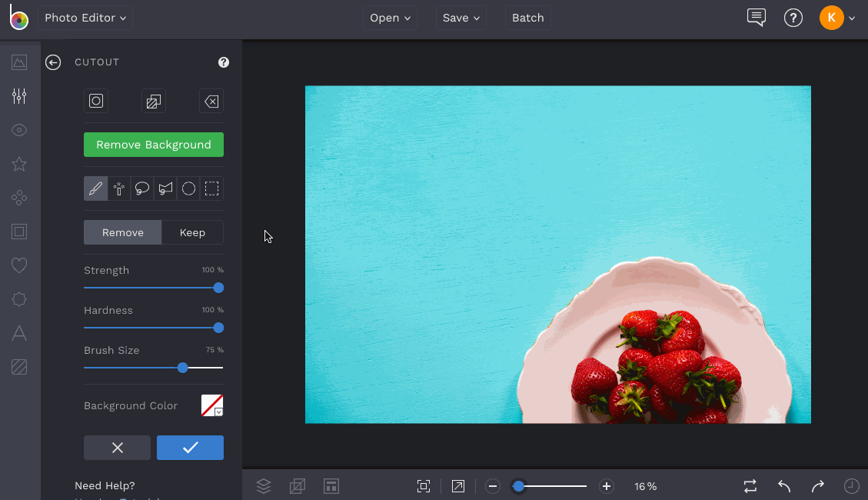Select the rectangle selection tool
Screen dimensions: 868x500
point(212,188)
